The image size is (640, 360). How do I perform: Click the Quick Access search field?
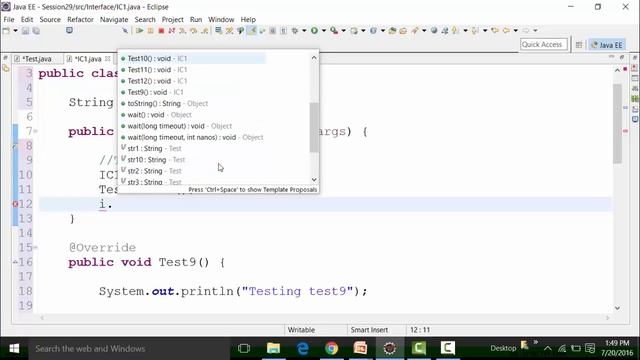pyautogui.click(x=543, y=44)
